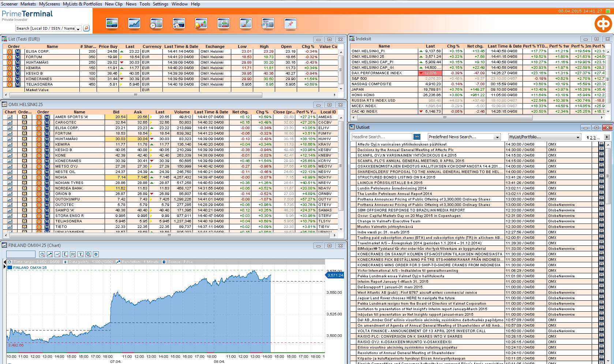Go to news page 2

591,138
